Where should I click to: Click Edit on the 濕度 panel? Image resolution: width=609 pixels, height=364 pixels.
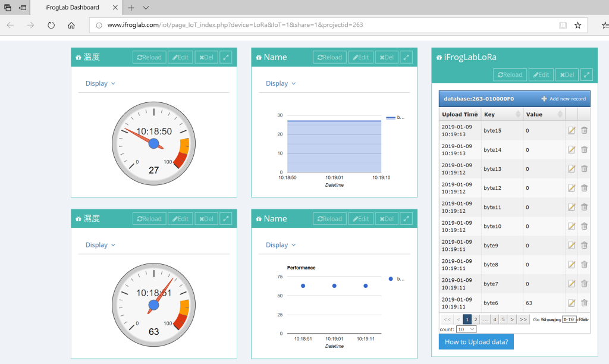pyautogui.click(x=180, y=219)
